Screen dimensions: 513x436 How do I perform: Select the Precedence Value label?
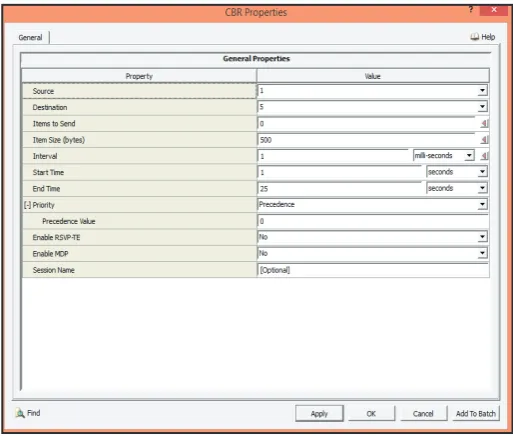[69, 221]
